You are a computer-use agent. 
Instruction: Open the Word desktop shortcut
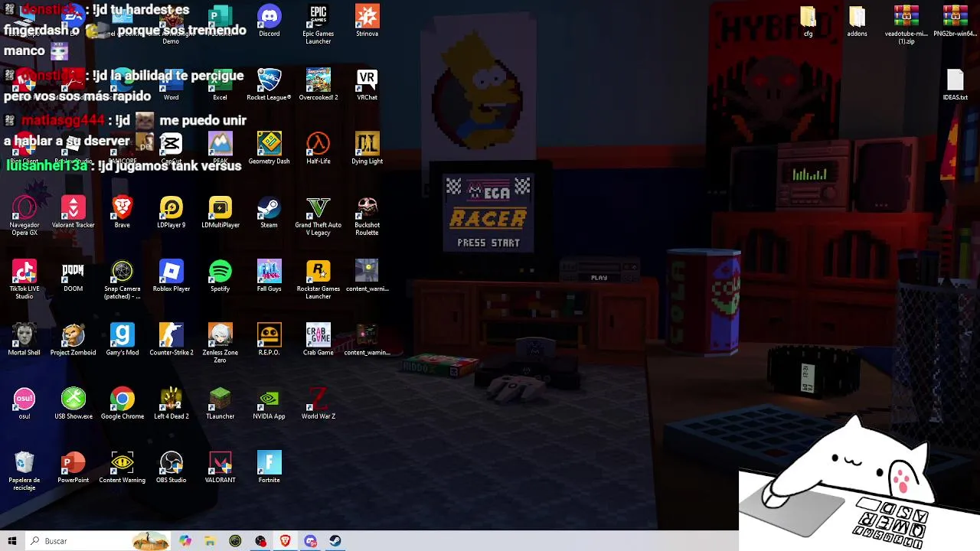click(171, 84)
